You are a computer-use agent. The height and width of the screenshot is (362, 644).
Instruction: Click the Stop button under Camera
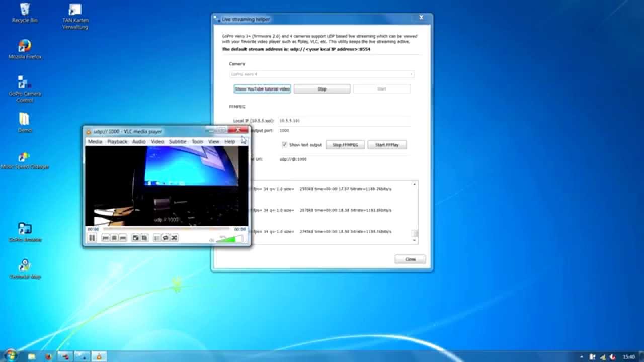322,89
